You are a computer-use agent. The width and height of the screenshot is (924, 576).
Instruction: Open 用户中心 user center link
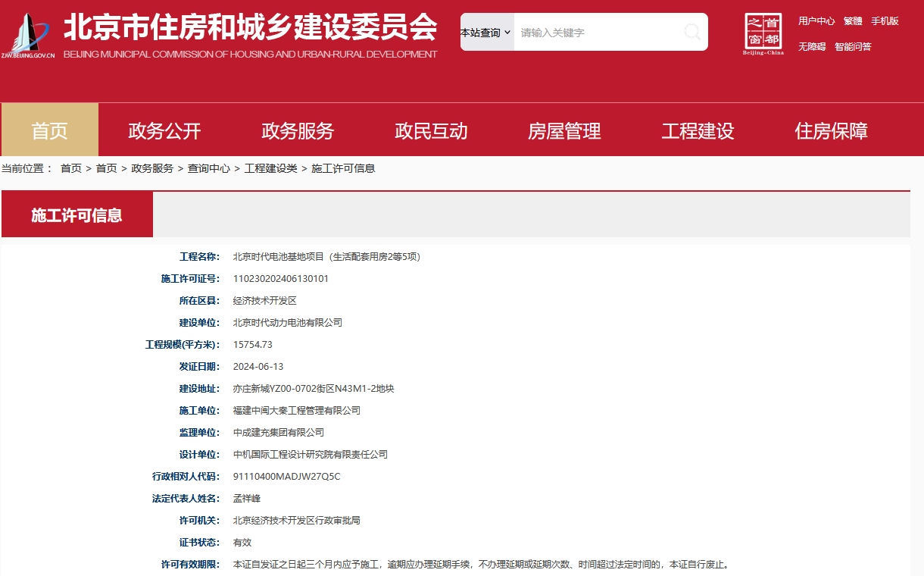click(816, 21)
